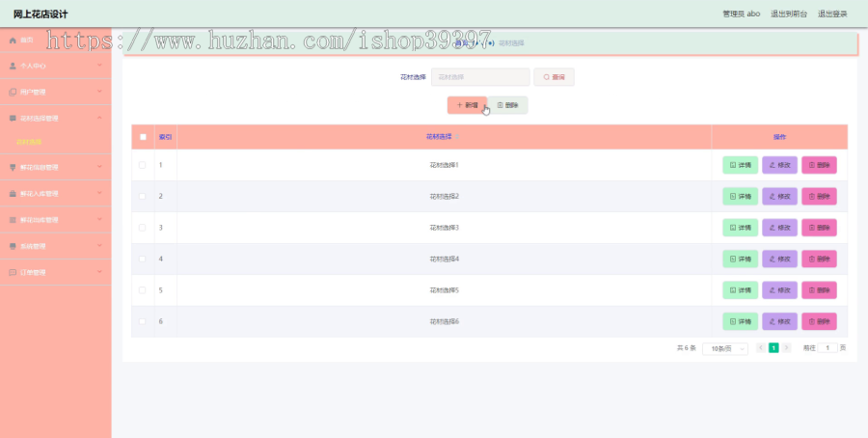Click the person icon beside 个人中心

pyautogui.click(x=13, y=66)
